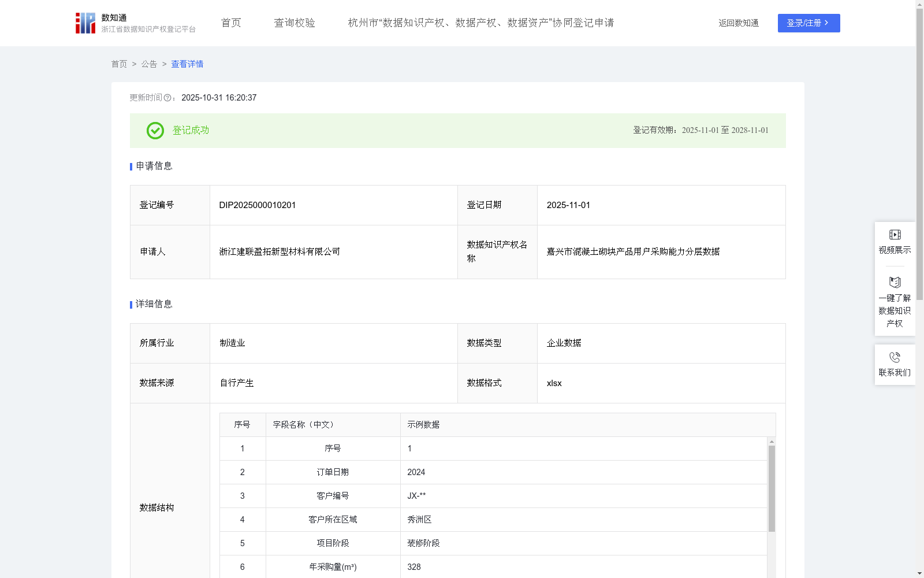
Task: Click the page scrollbar up arrow
Action: tap(919, 4)
